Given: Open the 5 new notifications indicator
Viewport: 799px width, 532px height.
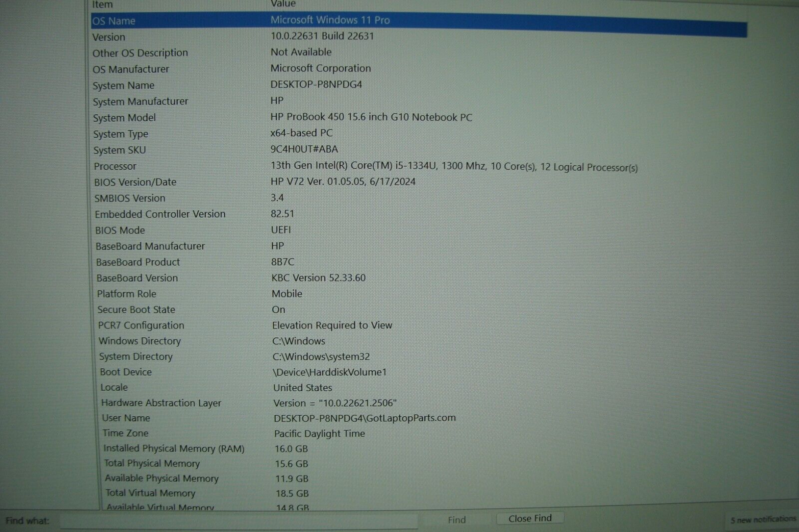Looking at the screenshot, I should 763,520.
